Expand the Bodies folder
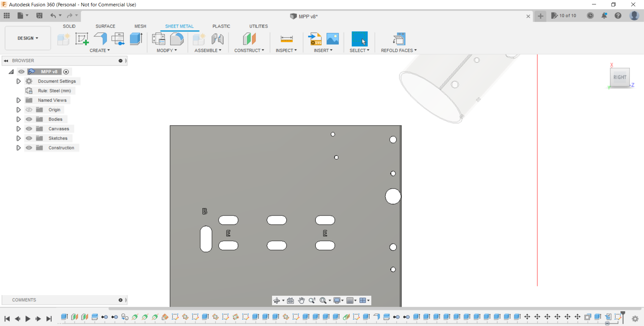The height and width of the screenshot is (326, 644). click(x=18, y=119)
